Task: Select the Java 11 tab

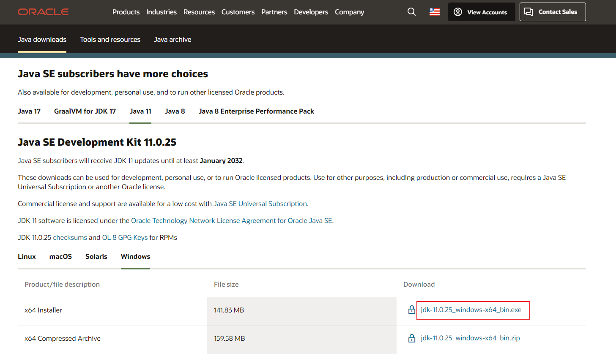Action: [x=140, y=111]
